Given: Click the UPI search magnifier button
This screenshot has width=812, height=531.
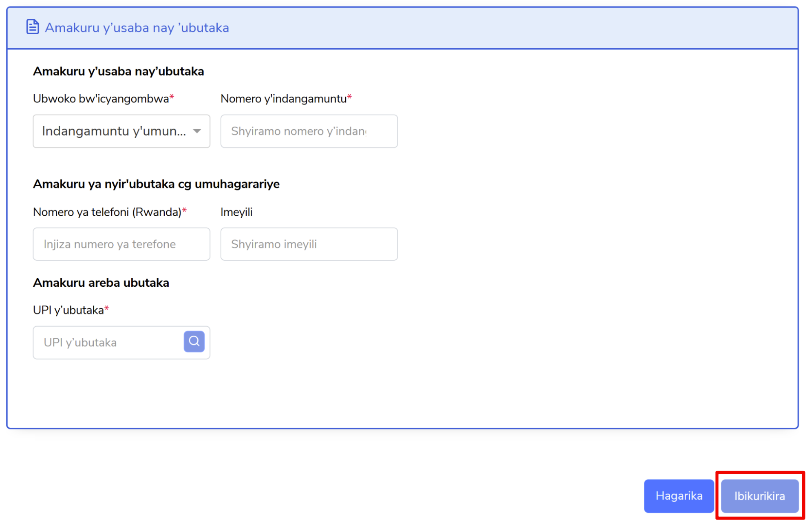Looking at the screenshot, I should 194,341.
